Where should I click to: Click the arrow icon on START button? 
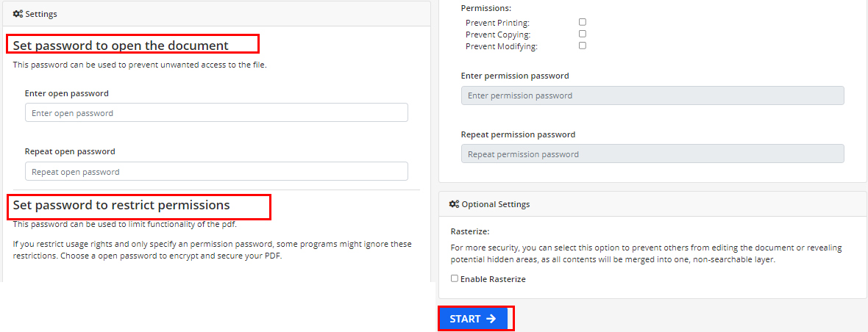point(491,319)
